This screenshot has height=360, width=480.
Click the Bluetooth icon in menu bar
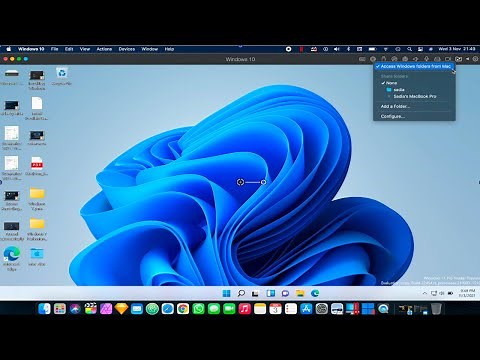pyautogui.click(x=348, y=49)
